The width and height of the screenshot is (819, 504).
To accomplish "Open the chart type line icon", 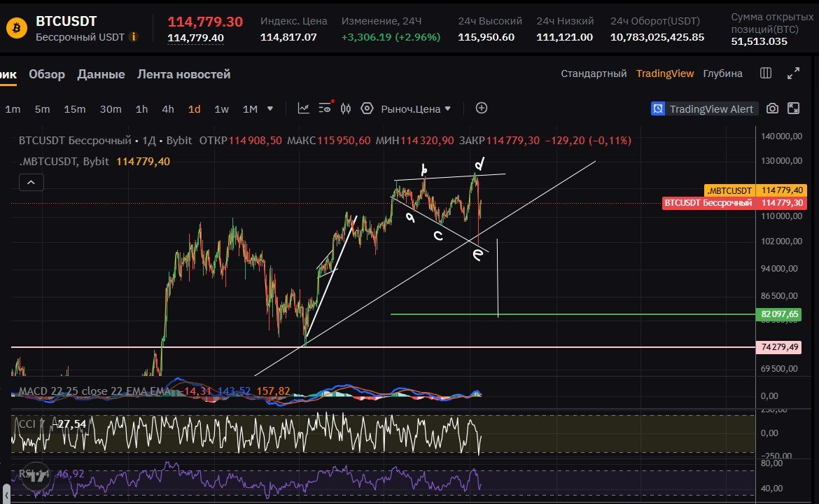I will coord(304,108).
